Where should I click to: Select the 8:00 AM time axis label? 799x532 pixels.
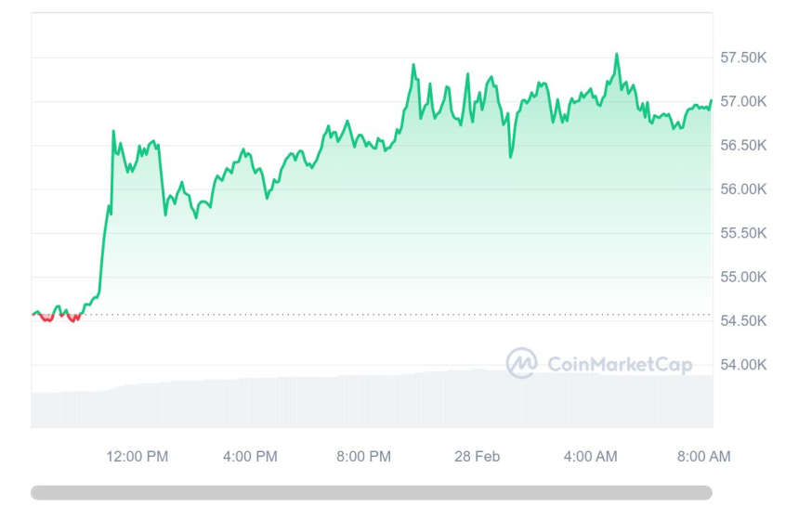[x=703, y=457]
